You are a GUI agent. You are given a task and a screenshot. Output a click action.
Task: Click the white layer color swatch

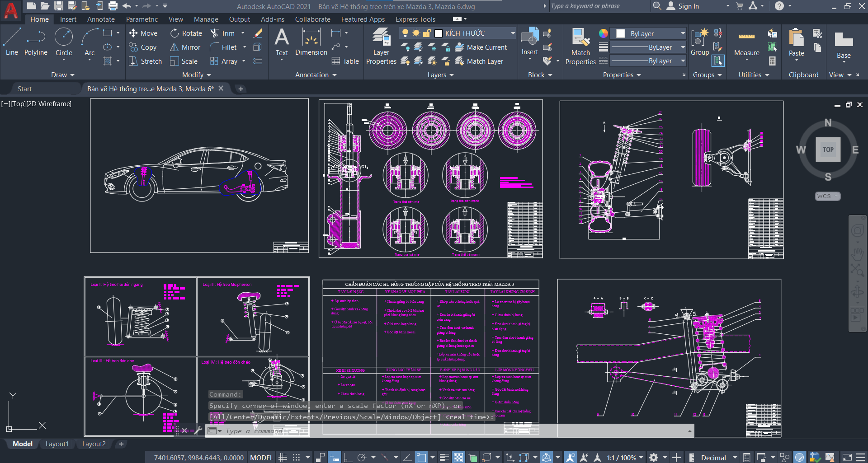(438, 33)
